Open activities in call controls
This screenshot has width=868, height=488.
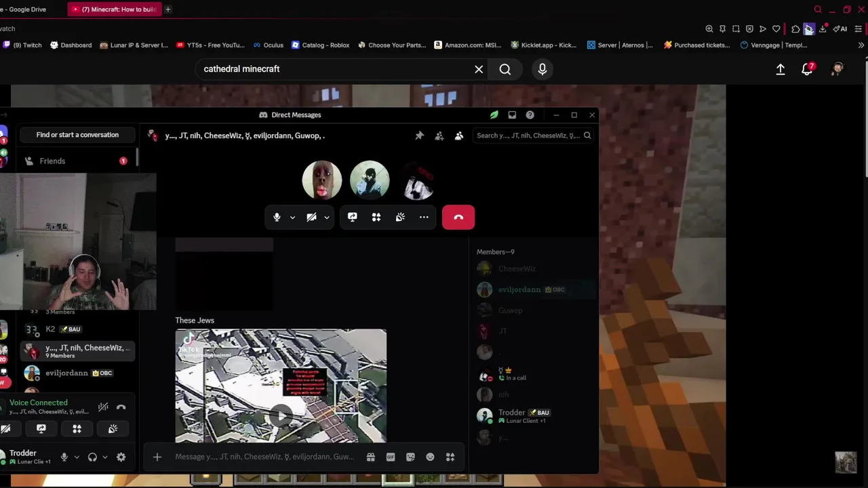[376, 217]
